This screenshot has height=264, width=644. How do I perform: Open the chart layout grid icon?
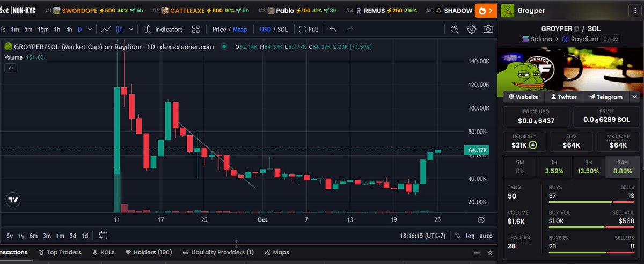[x=196, y=30]
